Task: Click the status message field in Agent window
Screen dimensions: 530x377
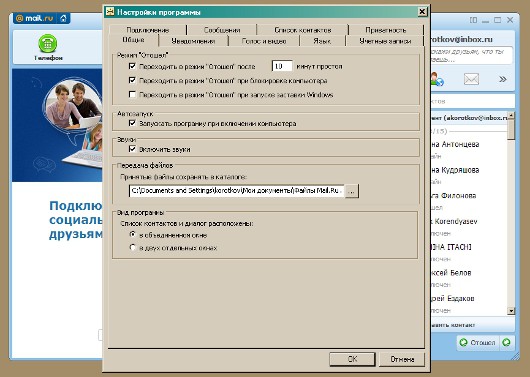Action: (x=471, y=55)
